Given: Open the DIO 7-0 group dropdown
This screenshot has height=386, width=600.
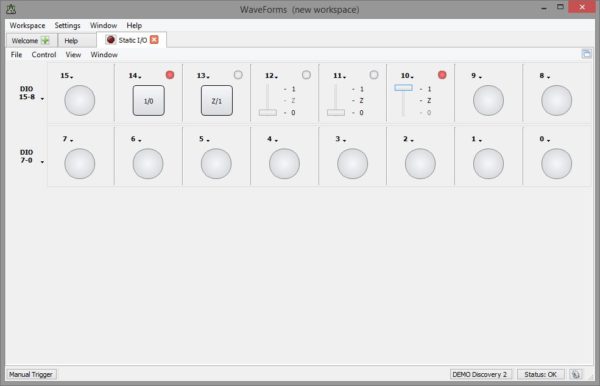Looking at the screenshot, I should pos(42,162).
